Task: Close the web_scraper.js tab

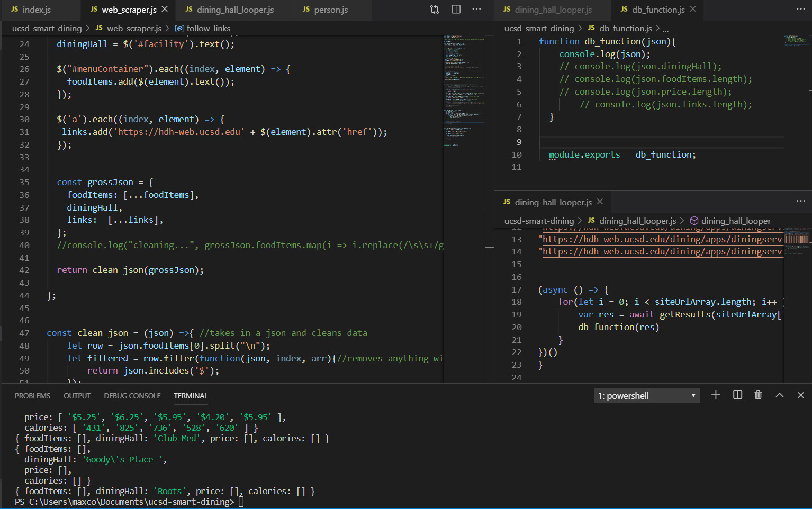Action: pos(165,10)
